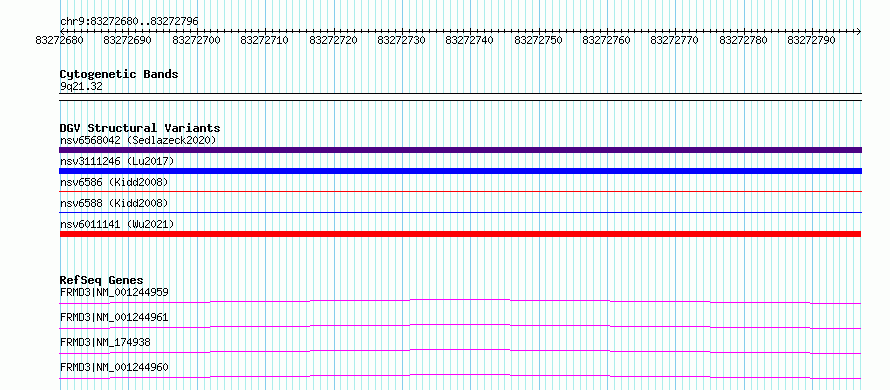Open variant nsv6011141 (Wu2021) label

pyautogui.click(x=117, y=224)
